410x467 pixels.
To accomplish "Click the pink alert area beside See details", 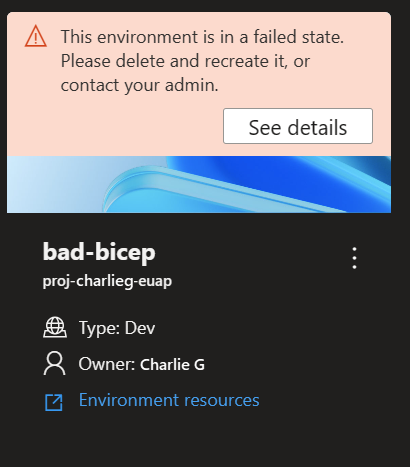I will coord(115,126).
